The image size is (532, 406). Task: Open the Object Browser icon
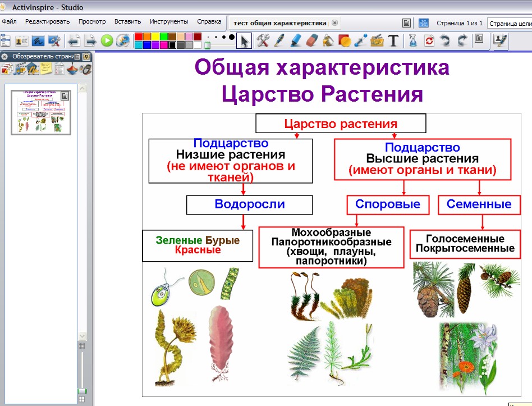click(x=33, y=69)
